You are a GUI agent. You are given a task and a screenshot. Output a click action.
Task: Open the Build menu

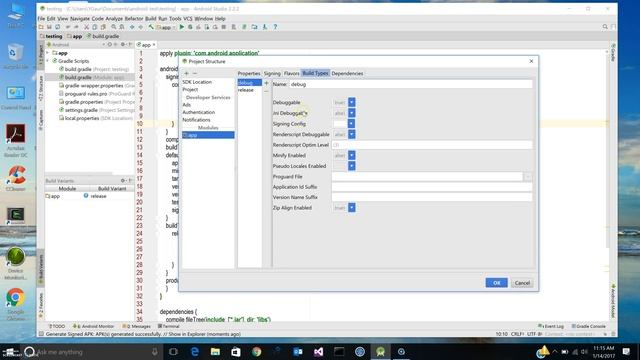tap(151, 19)
